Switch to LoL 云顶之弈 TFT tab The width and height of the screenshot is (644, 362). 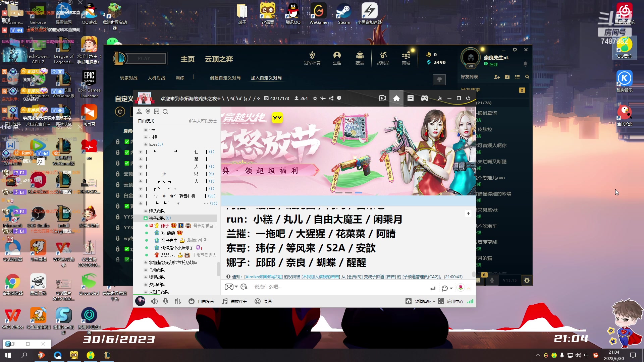point(219,59)
